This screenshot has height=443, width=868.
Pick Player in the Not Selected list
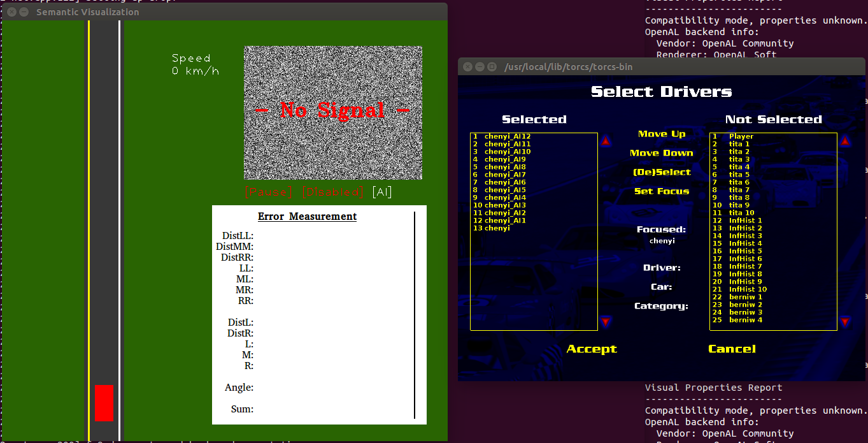(x=773, y=136)
